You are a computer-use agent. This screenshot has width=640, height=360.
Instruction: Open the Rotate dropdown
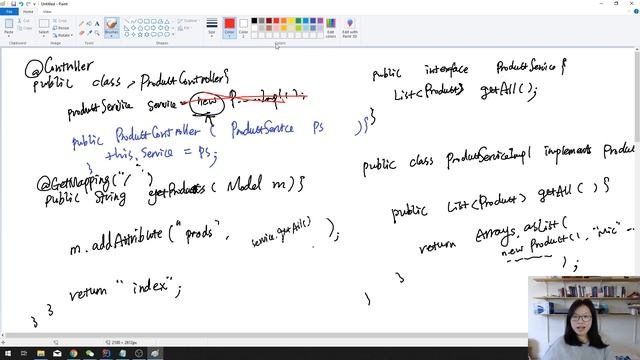pyautogui.click(x=63, y=35)
